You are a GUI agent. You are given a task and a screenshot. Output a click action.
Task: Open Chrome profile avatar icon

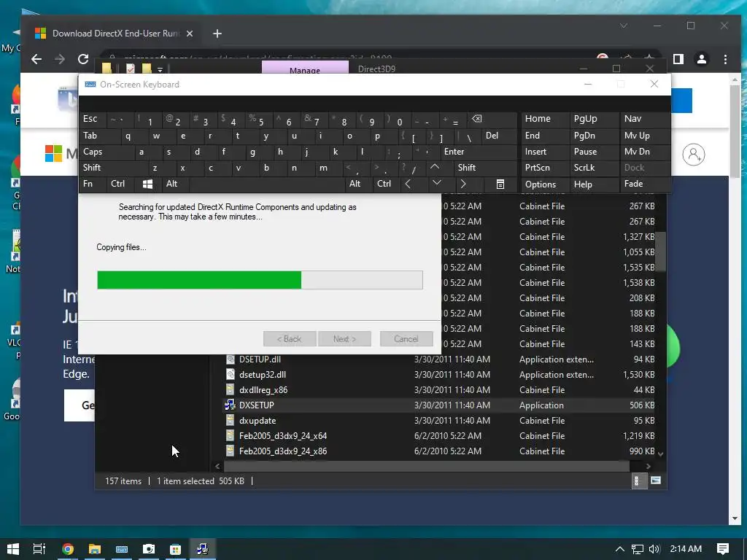click(x=701, y=59)
